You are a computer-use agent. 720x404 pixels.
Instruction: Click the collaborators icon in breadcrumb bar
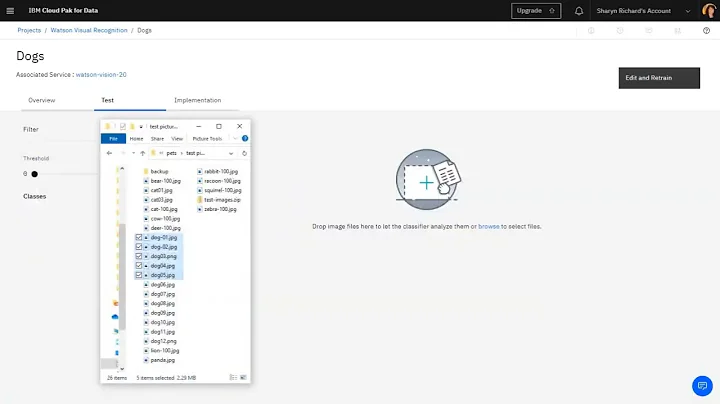coord(677,30)
